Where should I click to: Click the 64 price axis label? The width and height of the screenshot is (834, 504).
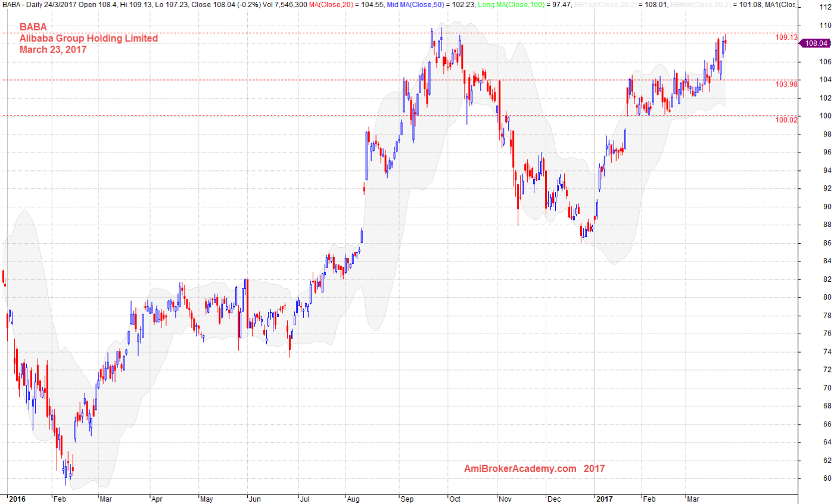(x=827, y=443)
